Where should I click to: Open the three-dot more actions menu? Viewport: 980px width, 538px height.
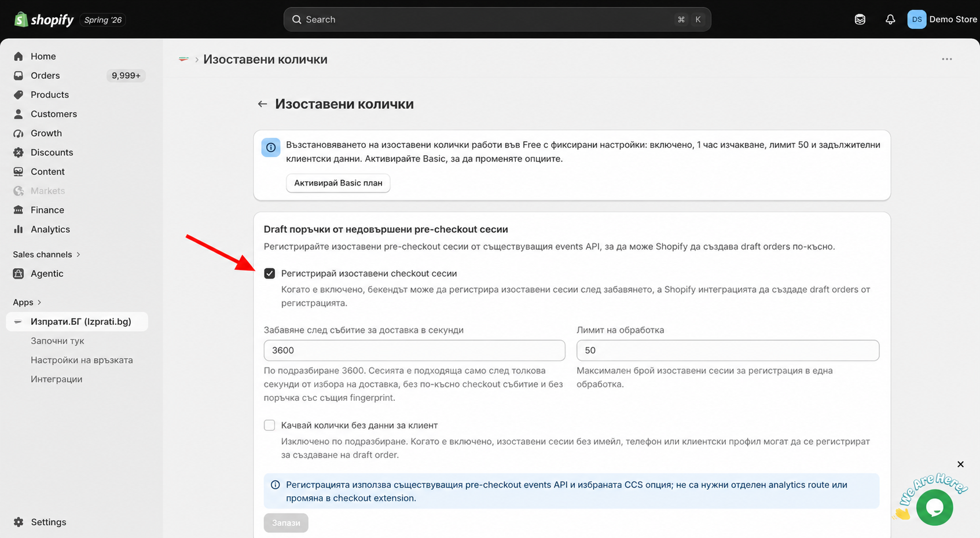click(947, 59)
